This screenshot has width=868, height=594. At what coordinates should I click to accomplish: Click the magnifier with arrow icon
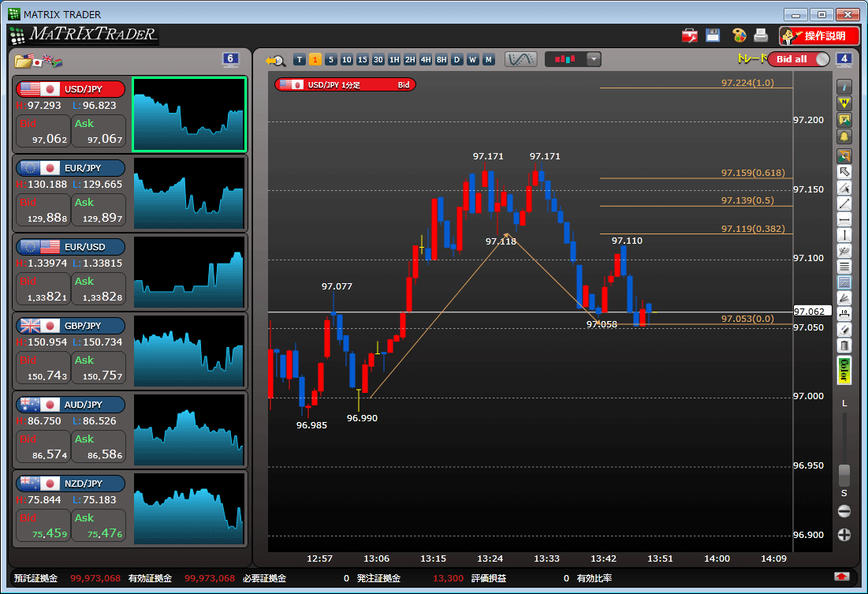(x=275, y=61)
